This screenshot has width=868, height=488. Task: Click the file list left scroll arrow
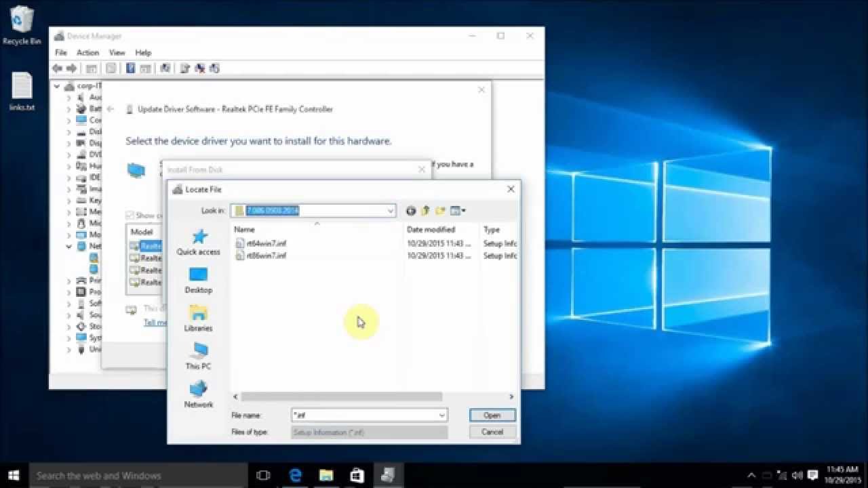pyautogui.click(x=236, y=396)
